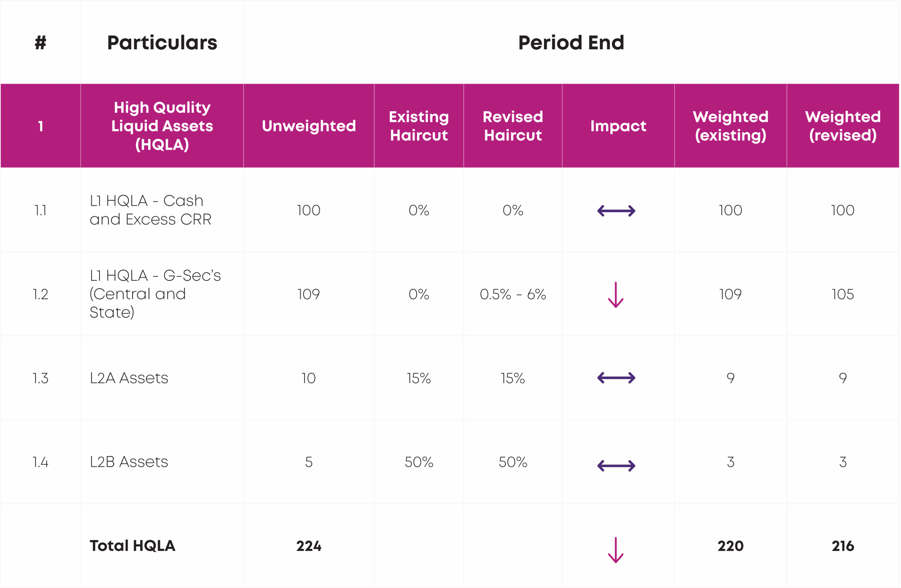Click the High Quality Liquid Assets header cell
The height and width of the screenshot is (588, 901).
click(162, 126)
